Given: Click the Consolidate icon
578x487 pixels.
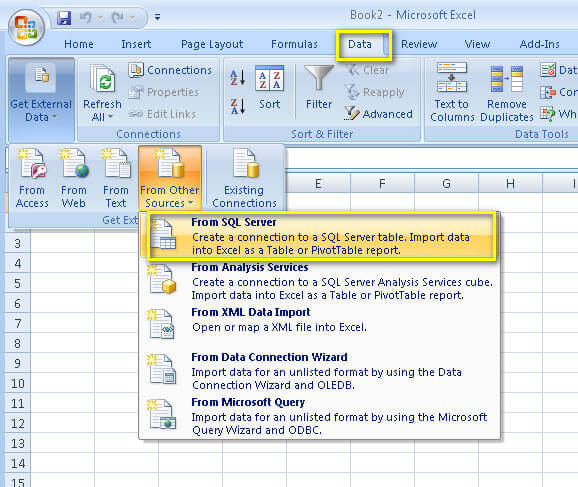Looking at the screenshot, I should click(548, 92).
